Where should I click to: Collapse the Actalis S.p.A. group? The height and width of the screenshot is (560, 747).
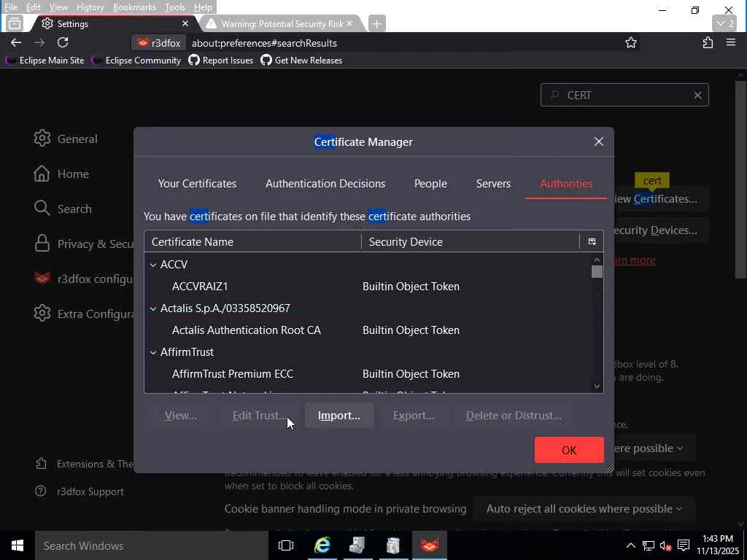[x=153, y=308]
